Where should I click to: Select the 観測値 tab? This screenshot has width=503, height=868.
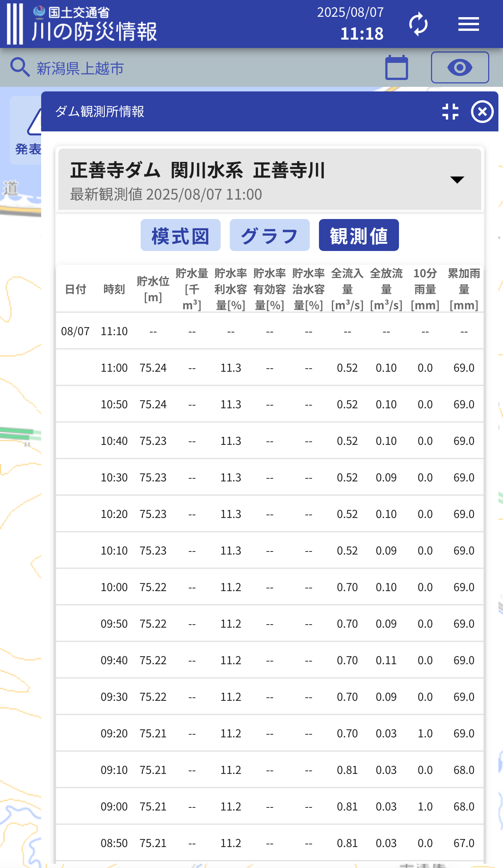(359, 235)
